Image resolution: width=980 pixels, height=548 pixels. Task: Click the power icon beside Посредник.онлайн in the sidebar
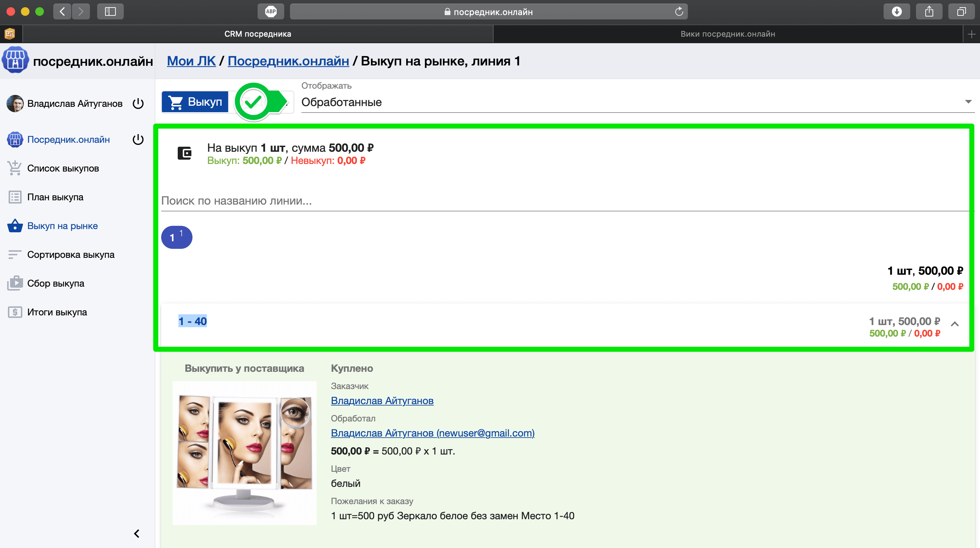(138, 140)
